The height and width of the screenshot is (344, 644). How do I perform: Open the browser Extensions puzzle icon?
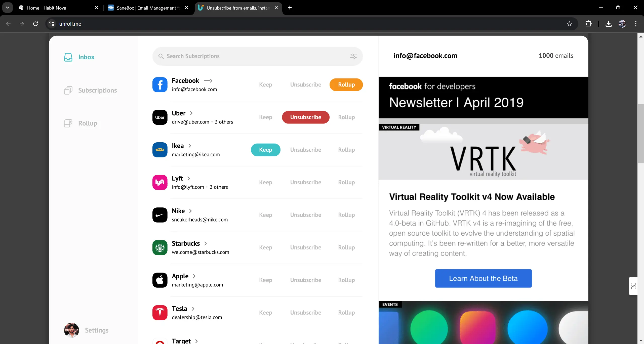tap(588, 24)
